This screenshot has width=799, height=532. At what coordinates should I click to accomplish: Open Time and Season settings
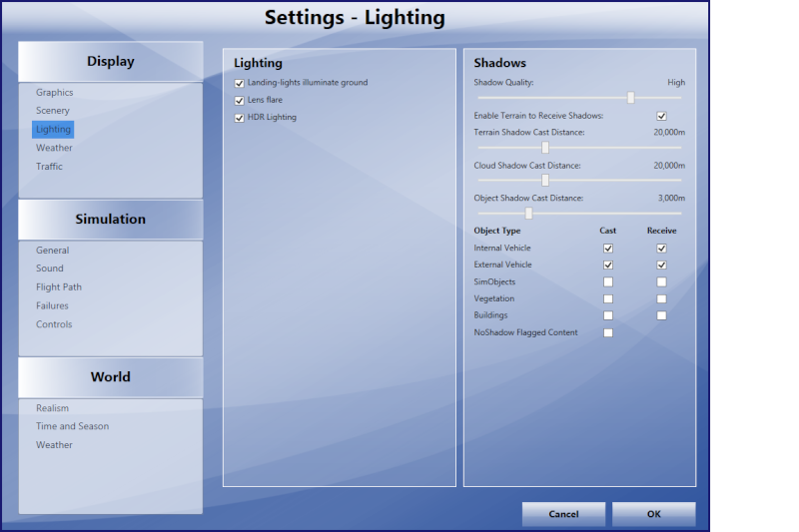pyautogui.click(x=72, y=426)
